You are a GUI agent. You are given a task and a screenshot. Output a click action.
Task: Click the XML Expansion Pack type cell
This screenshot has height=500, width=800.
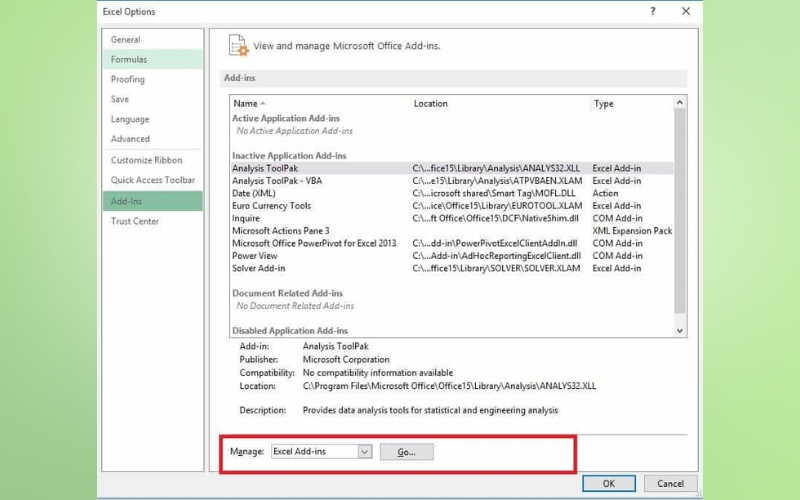coord(632,231)
